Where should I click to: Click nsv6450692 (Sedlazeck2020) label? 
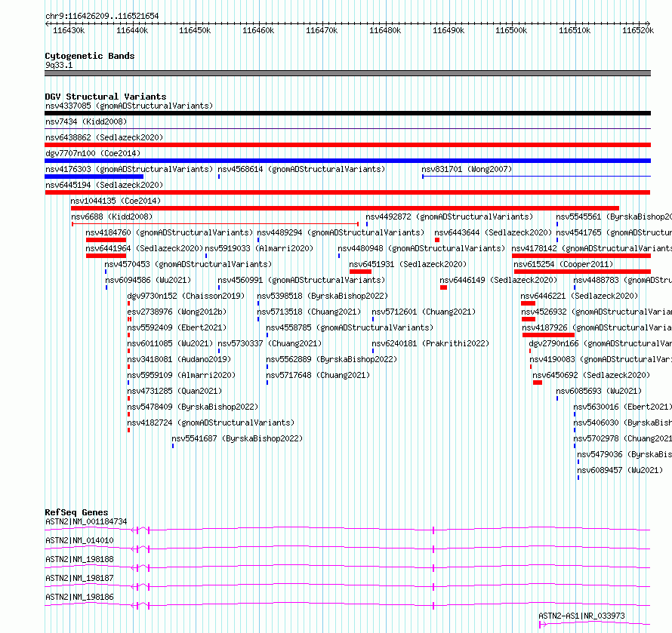click(591, 375)
